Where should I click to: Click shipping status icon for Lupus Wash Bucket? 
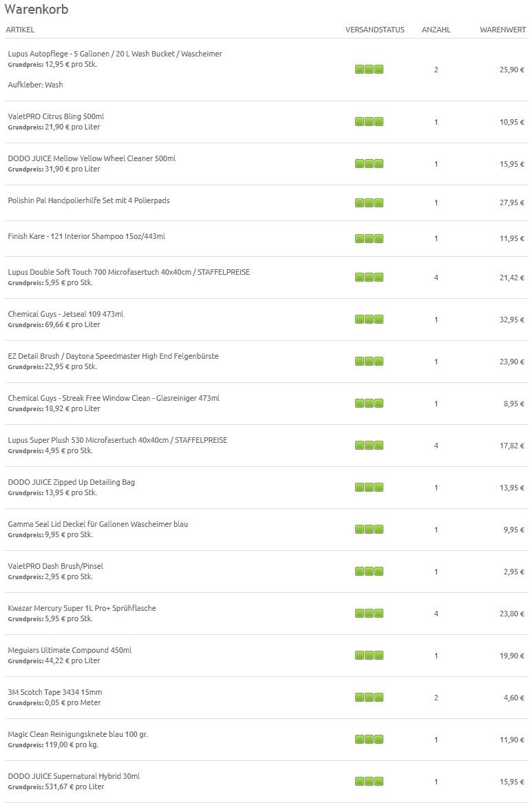pos(369,69)
